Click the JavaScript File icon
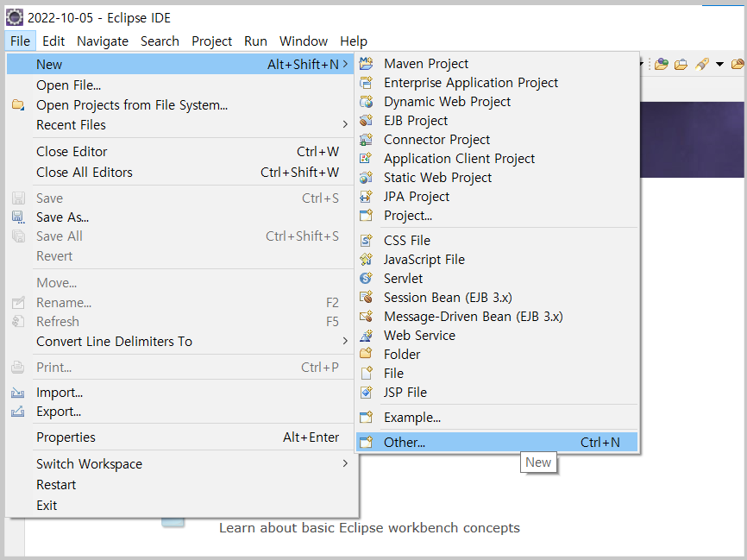Viewport: 747px width, 560px height. tap(366, 259)
